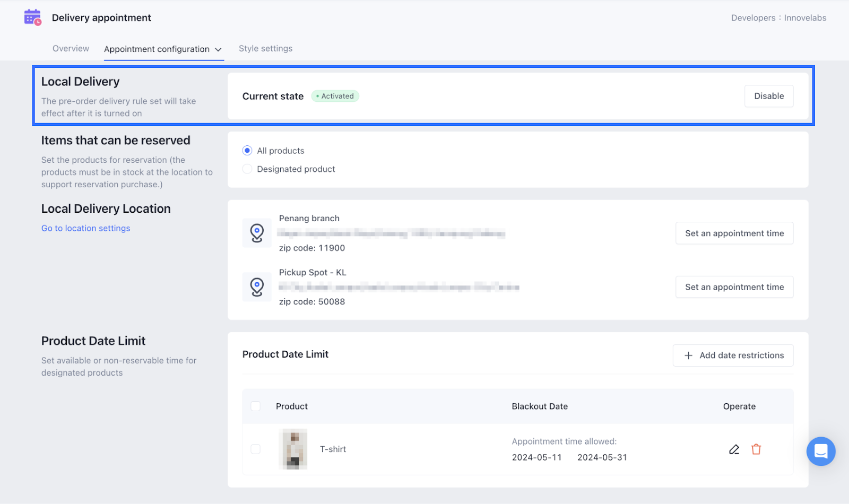Screen dimensions: 849x504
Task: Click the Delivery appointment calendar app icon
Action: coord(32,18)
